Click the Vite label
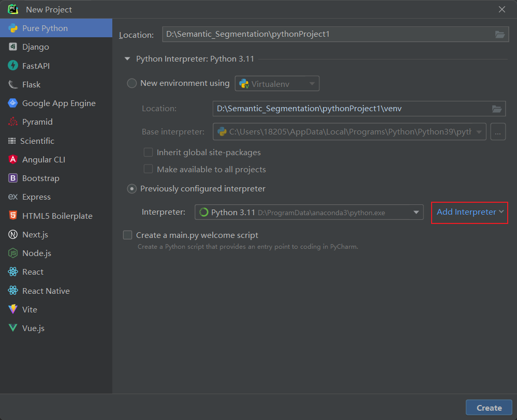517x420 pixels. [29, 309]
